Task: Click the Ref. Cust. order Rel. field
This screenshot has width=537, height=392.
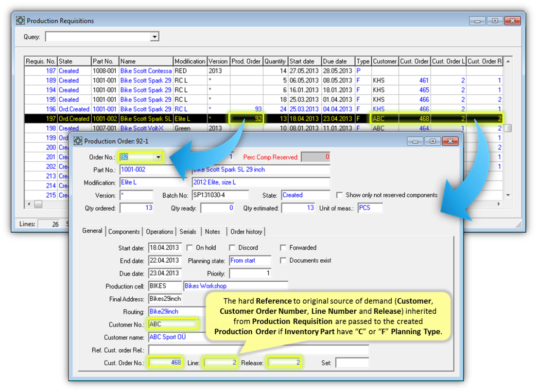Action: click(x=259, y=350)
